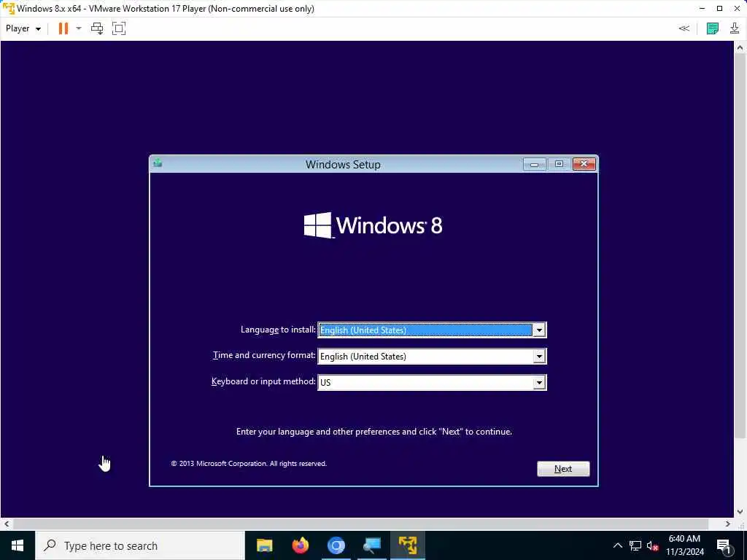
Task: Click the scroll right arrow of VM view
Action: coord(728,524)
